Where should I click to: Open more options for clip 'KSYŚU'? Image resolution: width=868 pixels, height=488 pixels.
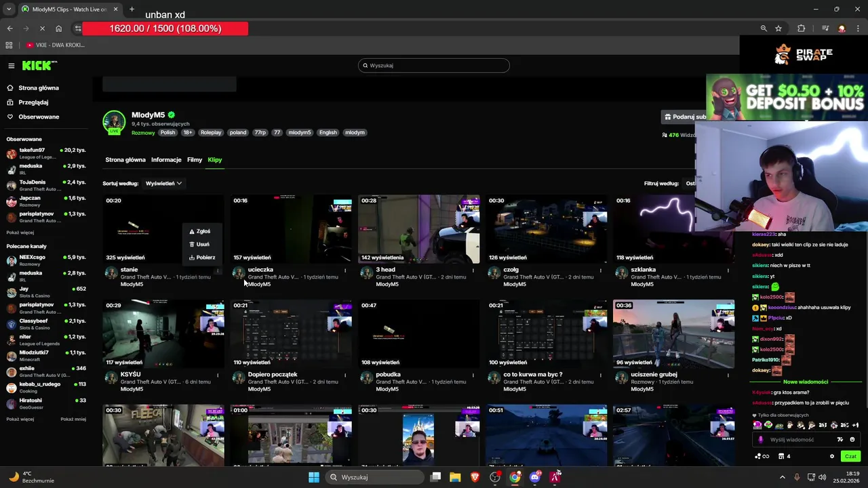click(218, 375)
